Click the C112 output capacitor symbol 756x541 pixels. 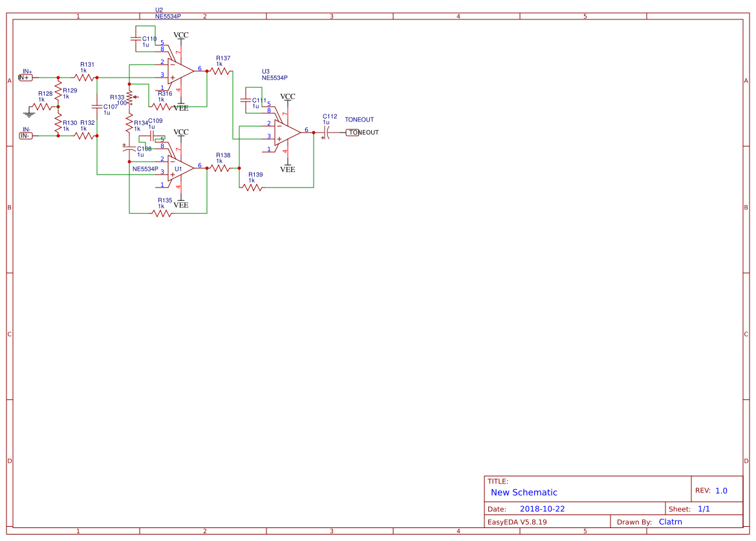pyautogui.click(x=327, y=133)
